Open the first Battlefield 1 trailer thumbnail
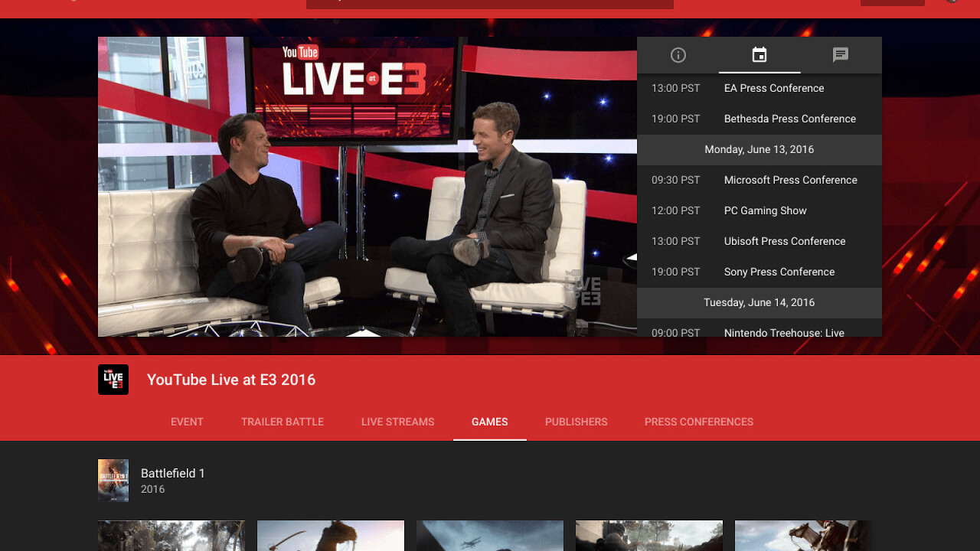980x551 pixels. [x=171, y=536]
